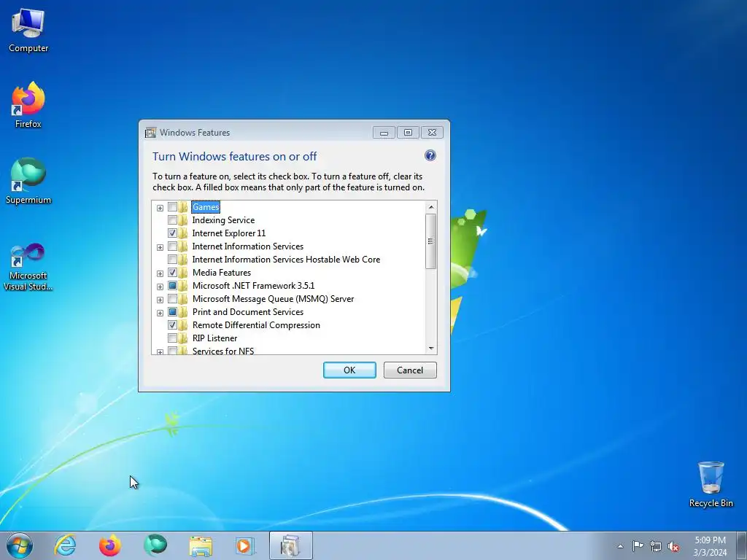Open the Windows Features help icon

point(430,156)
